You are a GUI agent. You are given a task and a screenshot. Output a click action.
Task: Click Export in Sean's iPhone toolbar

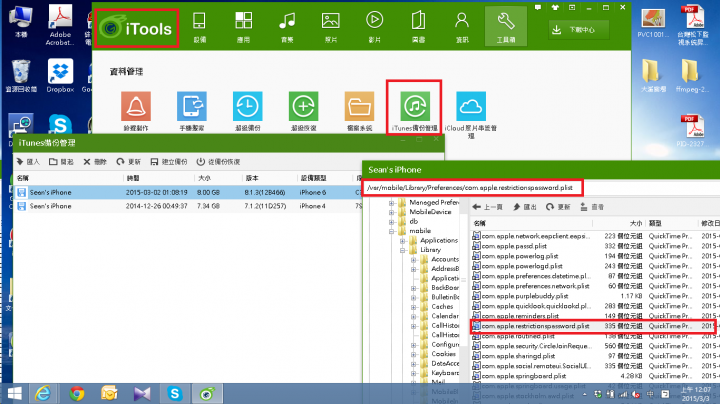tap(524, 207)
